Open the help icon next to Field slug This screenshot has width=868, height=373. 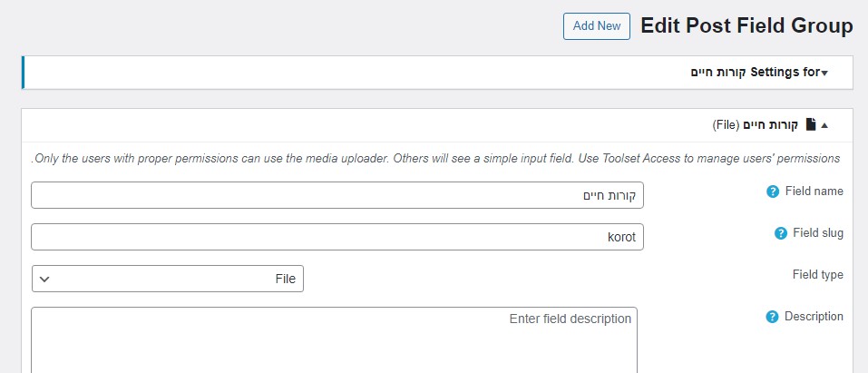click(780, 233)
